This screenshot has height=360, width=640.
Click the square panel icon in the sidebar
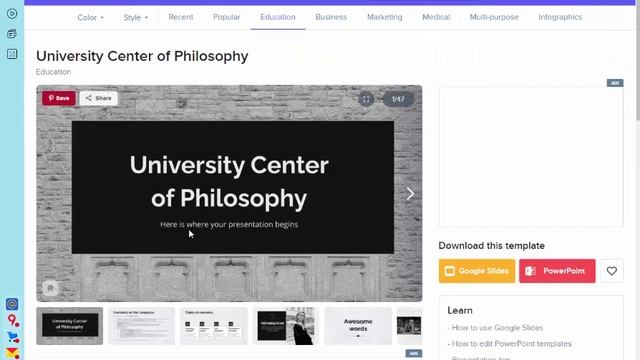[x=12, y=54]
